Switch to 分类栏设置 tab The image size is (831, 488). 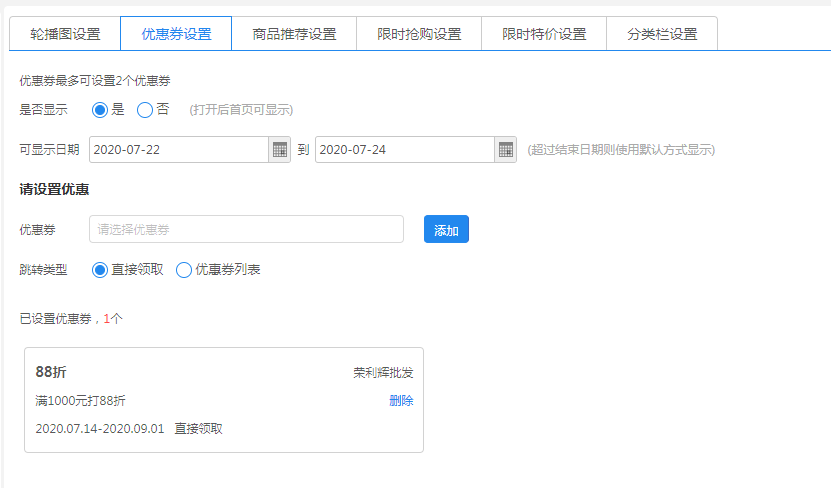point(662,34)
